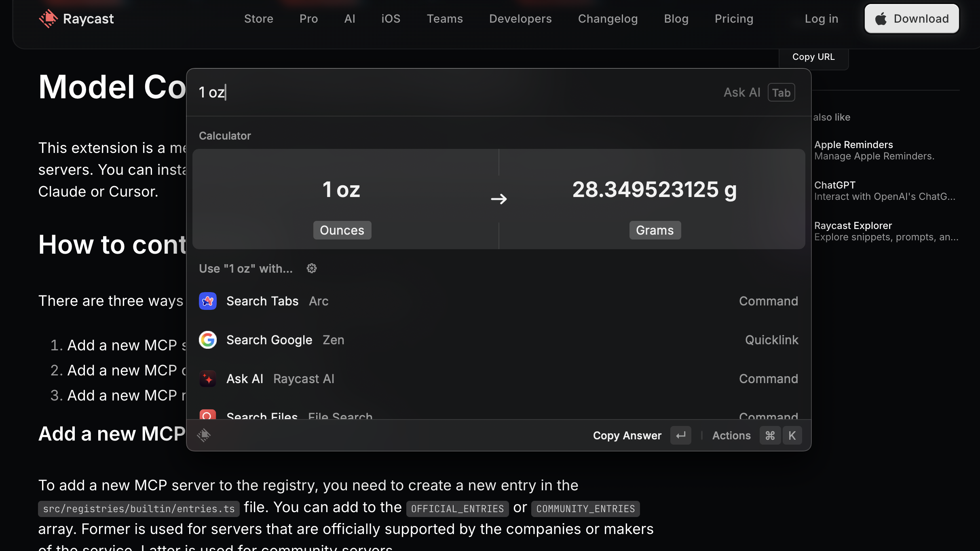This screenshot has height=551, width=980.
Task: Click Copy URL button
Action: (x=813, y=57)
